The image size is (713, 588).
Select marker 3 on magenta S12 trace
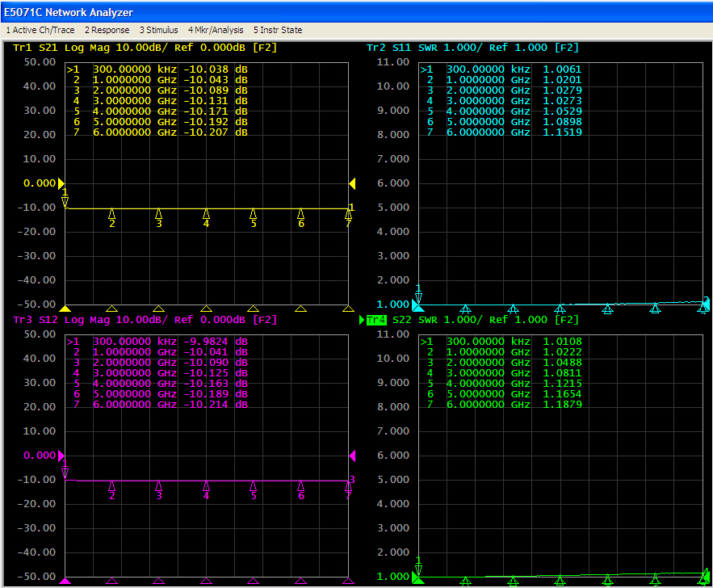point(159,490)
